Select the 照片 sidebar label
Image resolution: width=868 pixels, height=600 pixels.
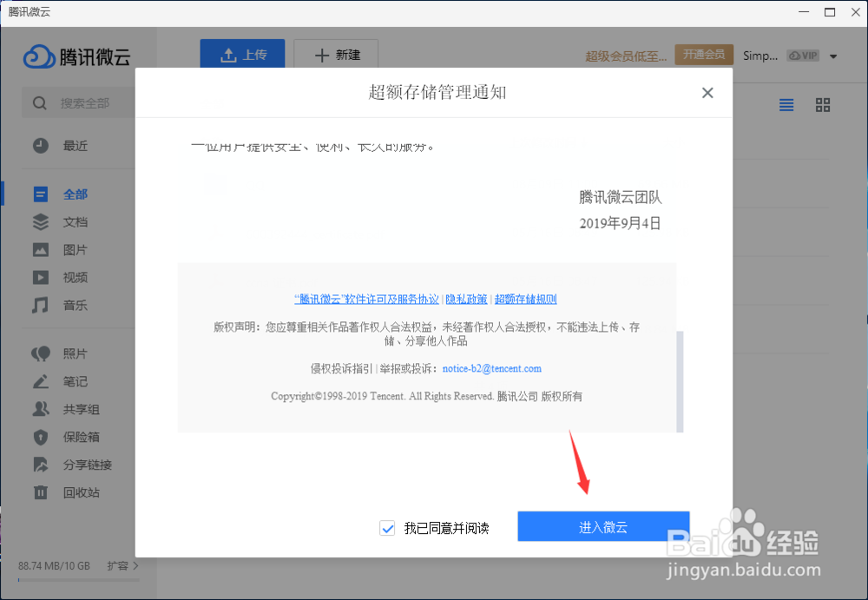tap(76, 353)
